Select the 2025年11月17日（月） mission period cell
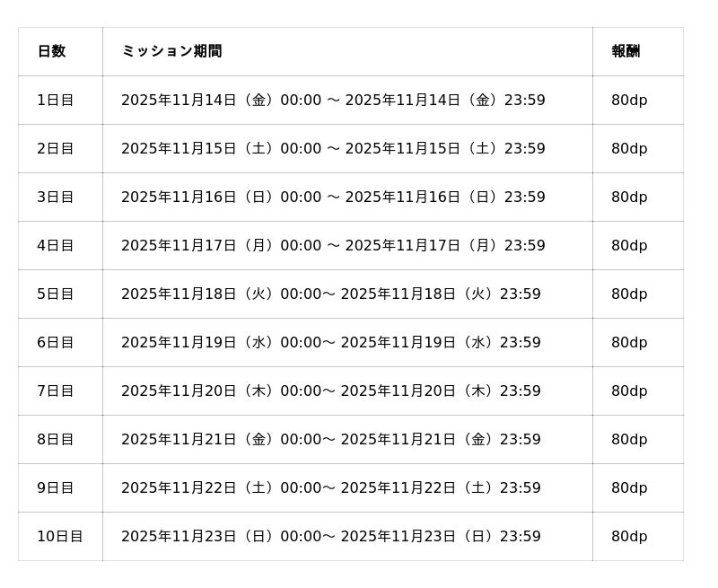 [333, 245]
